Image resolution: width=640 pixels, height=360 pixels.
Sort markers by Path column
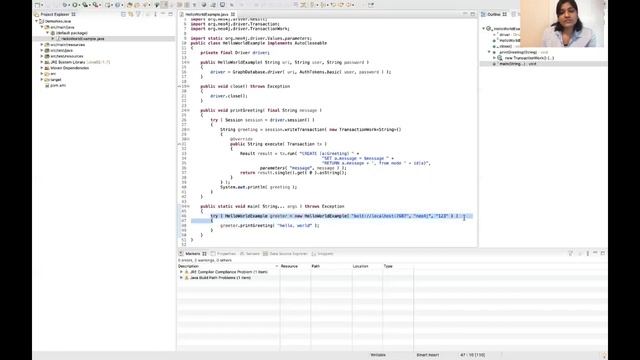[x=331, y=266]
